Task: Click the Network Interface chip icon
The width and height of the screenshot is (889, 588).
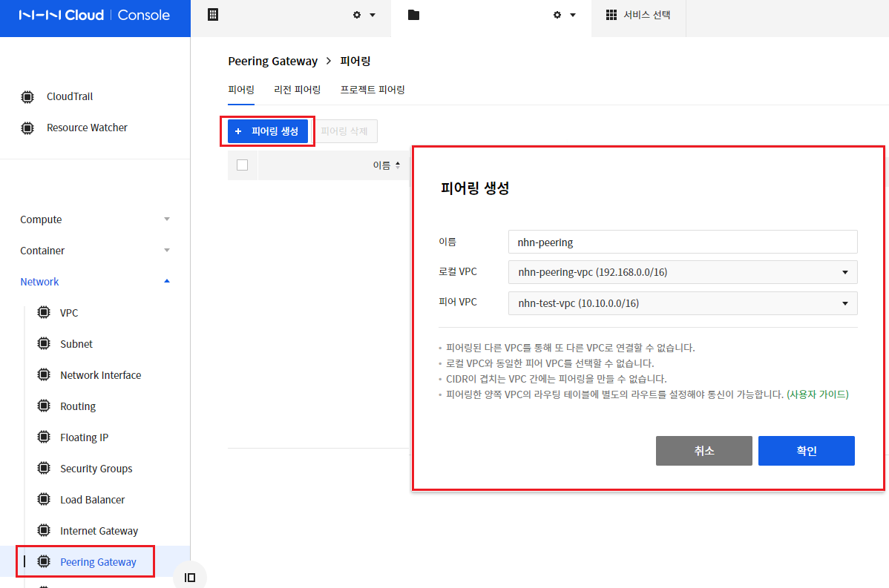Action: (44, 375)
